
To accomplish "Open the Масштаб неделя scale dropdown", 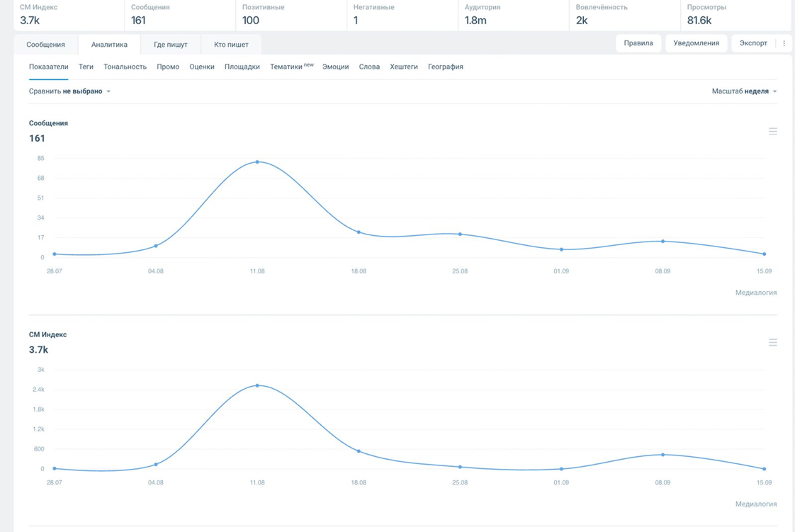I will click(744, 91).
